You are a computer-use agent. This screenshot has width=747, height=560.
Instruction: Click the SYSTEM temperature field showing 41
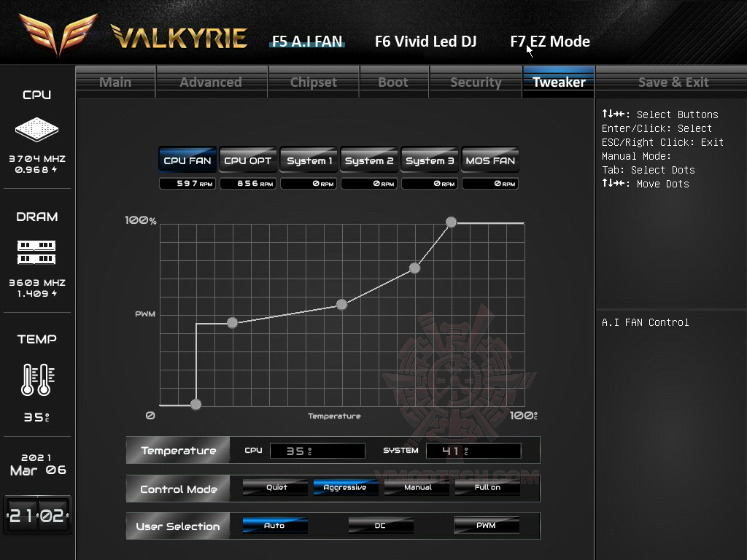coord(473,451)
